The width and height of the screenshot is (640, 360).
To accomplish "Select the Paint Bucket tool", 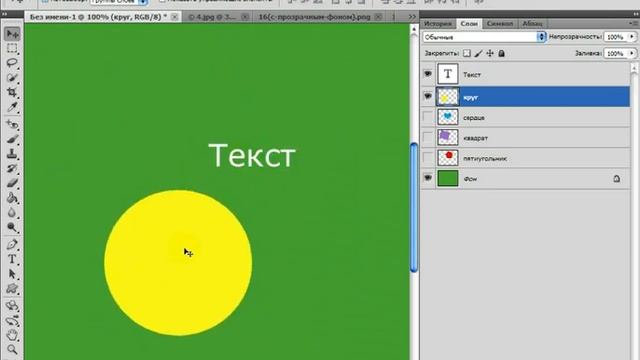I will [x=12, y=198].
